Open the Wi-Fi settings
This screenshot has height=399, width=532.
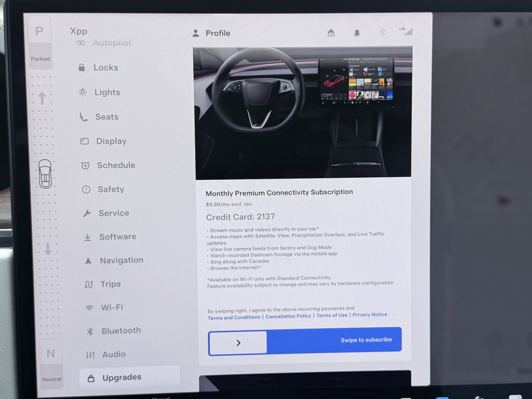point(112,307)
